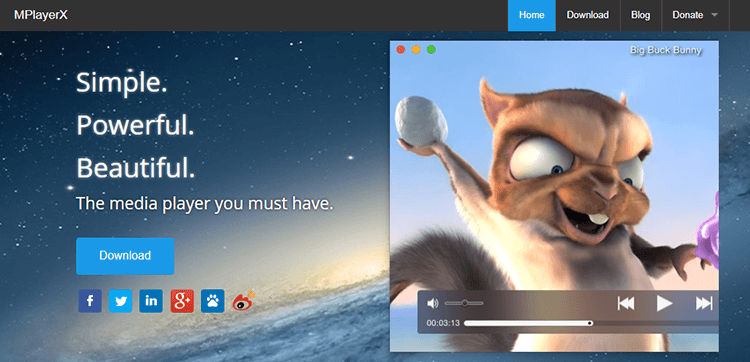Screen dimensions: 750x362
Task: Click the blue Download button
Action: click(x=125, y=256)
